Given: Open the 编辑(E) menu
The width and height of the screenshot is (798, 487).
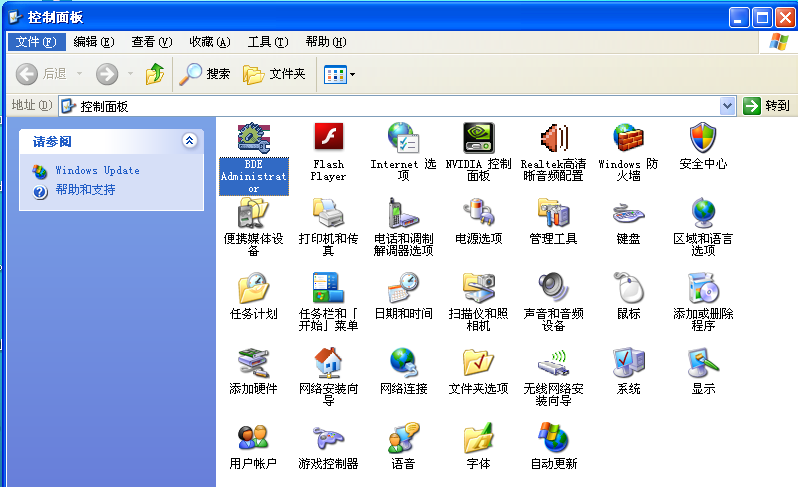Looking at the screenshot, I should 94,42.
